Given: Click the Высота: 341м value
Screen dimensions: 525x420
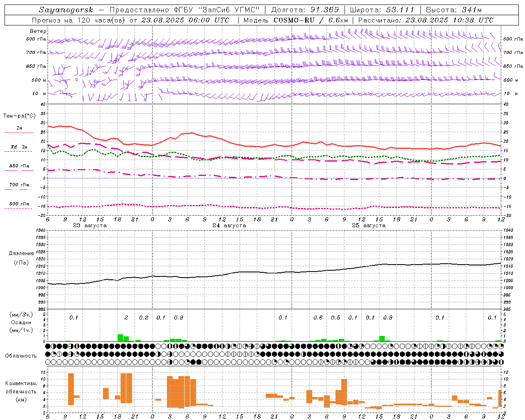Looking at the screenshot, I should coord(454,10).
